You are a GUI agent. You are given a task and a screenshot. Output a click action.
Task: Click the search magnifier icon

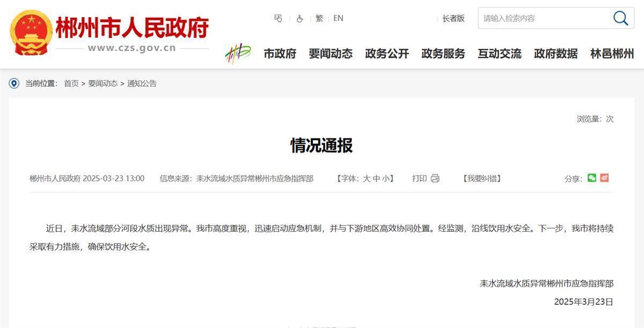pos(620,18)
